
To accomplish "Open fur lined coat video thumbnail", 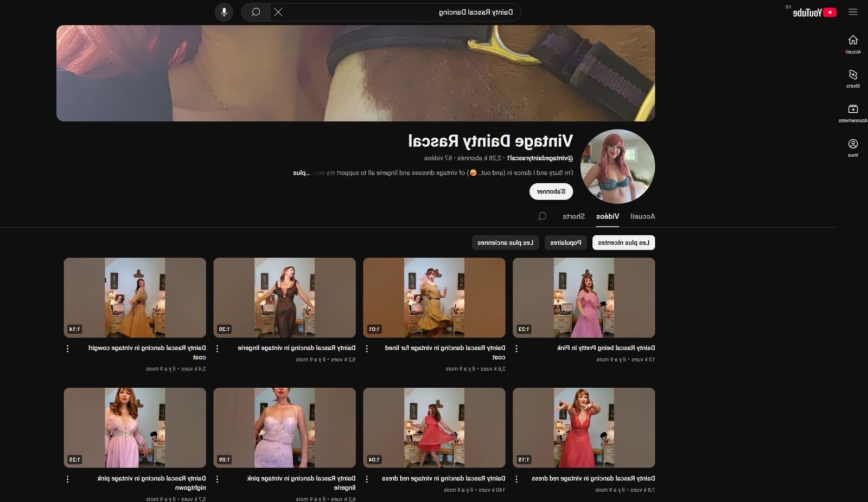I will [x=434, y=298].
